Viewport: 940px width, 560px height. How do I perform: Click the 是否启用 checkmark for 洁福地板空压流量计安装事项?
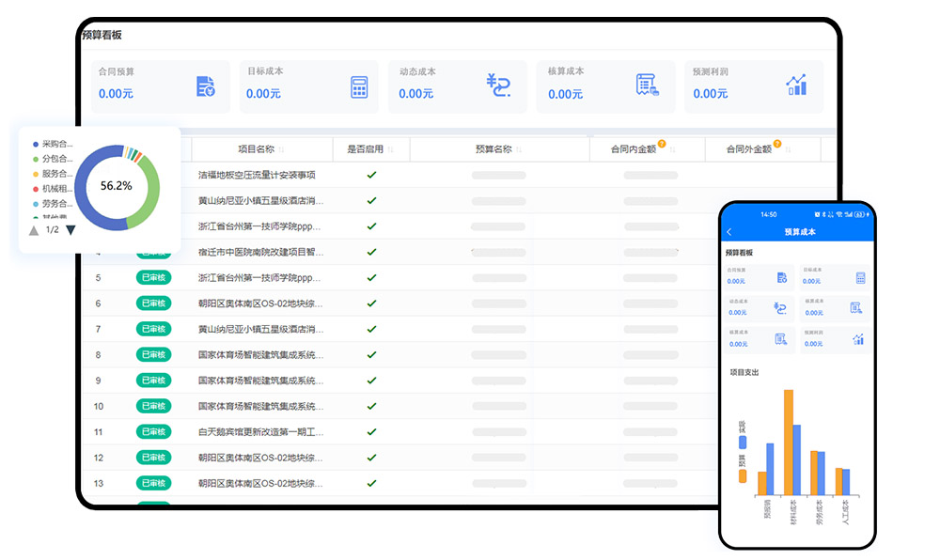tap(371, 175)
